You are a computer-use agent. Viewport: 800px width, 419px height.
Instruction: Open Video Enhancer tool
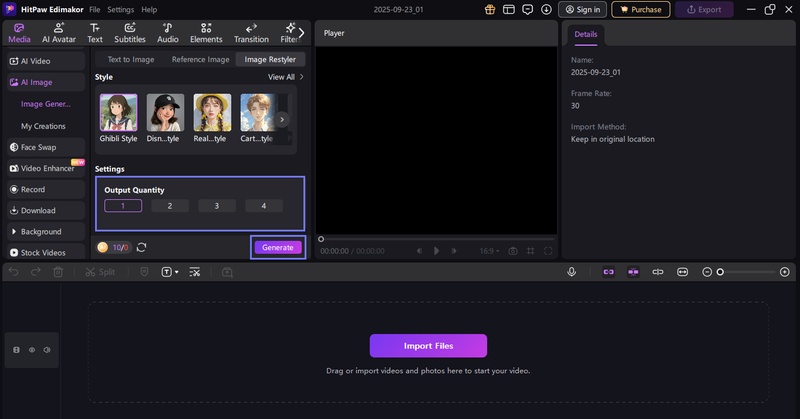pos(46,168)
